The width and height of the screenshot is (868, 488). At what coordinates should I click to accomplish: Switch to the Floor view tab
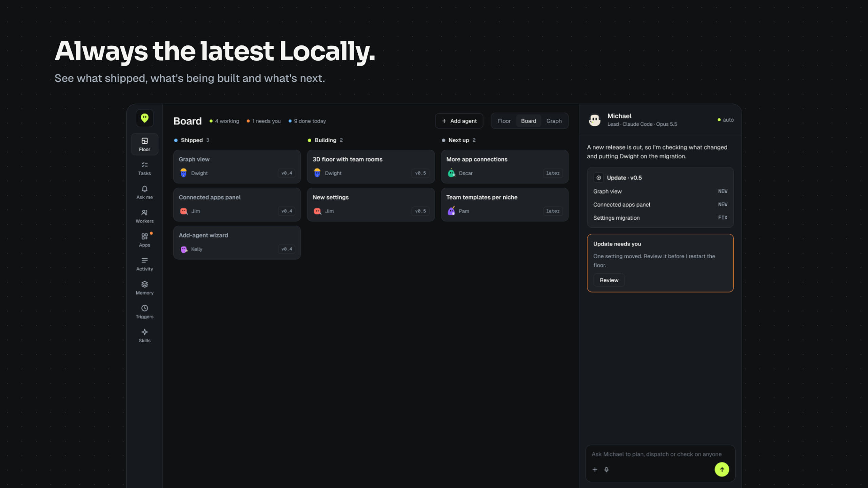click(504, 121)
